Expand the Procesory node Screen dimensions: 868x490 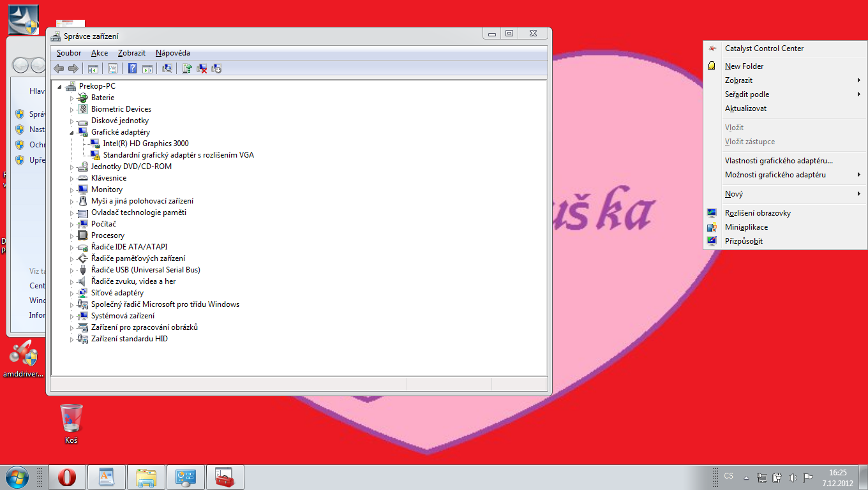point(72,235)
